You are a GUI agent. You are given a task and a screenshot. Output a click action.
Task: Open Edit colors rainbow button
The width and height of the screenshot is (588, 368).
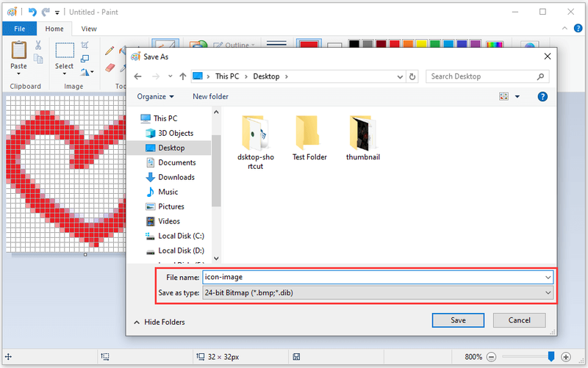coord(494,44)
